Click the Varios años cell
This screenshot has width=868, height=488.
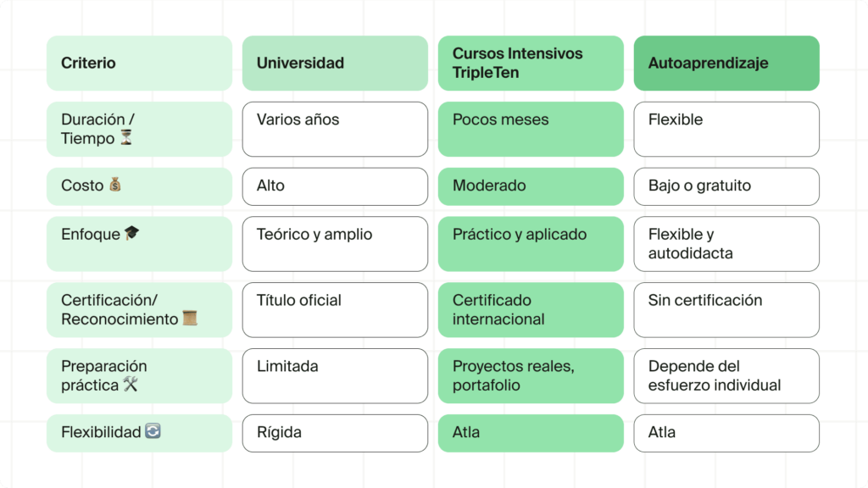pyautogui.click(x=335, y=129)
